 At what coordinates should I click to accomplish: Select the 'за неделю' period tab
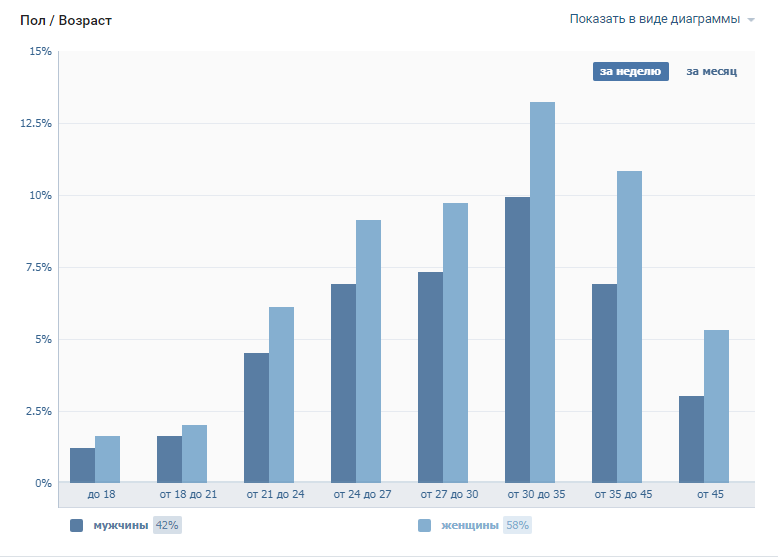631,71
